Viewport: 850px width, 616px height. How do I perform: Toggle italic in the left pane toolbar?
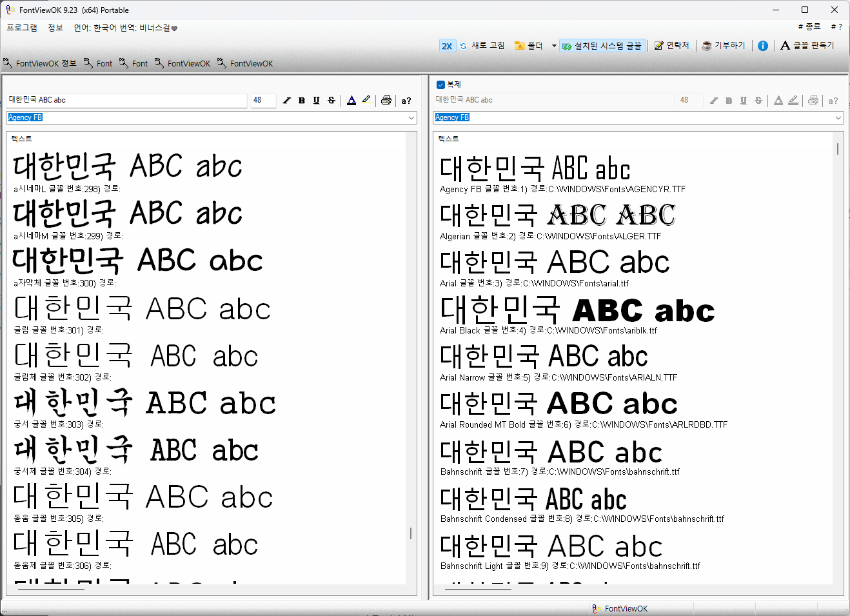click(286, 101)
